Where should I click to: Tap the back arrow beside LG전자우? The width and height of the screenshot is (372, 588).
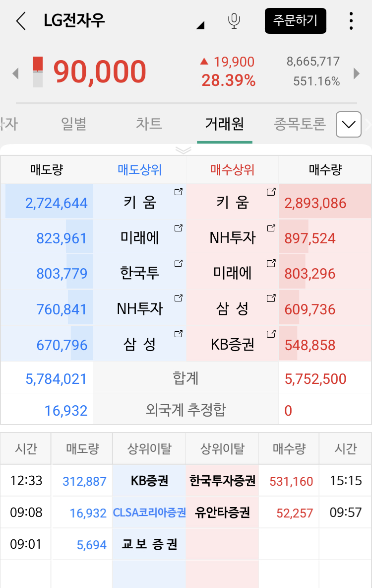[x=21, y=21]
